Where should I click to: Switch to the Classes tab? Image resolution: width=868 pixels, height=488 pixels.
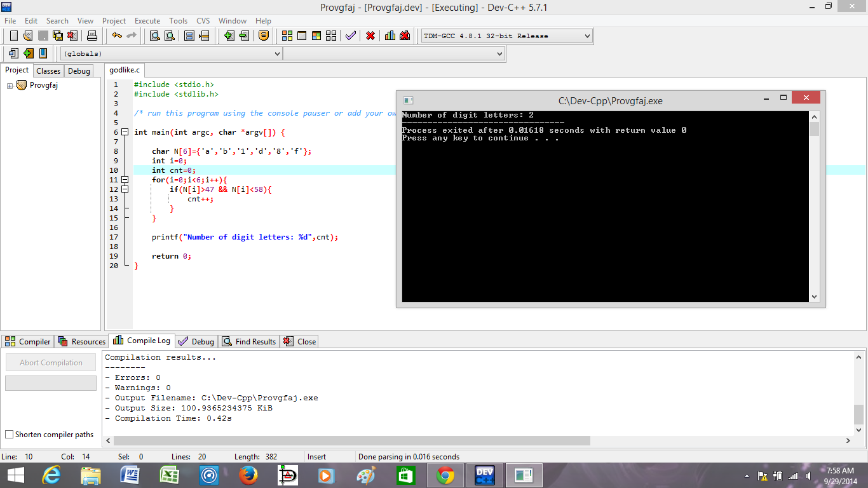coord(48,71)
